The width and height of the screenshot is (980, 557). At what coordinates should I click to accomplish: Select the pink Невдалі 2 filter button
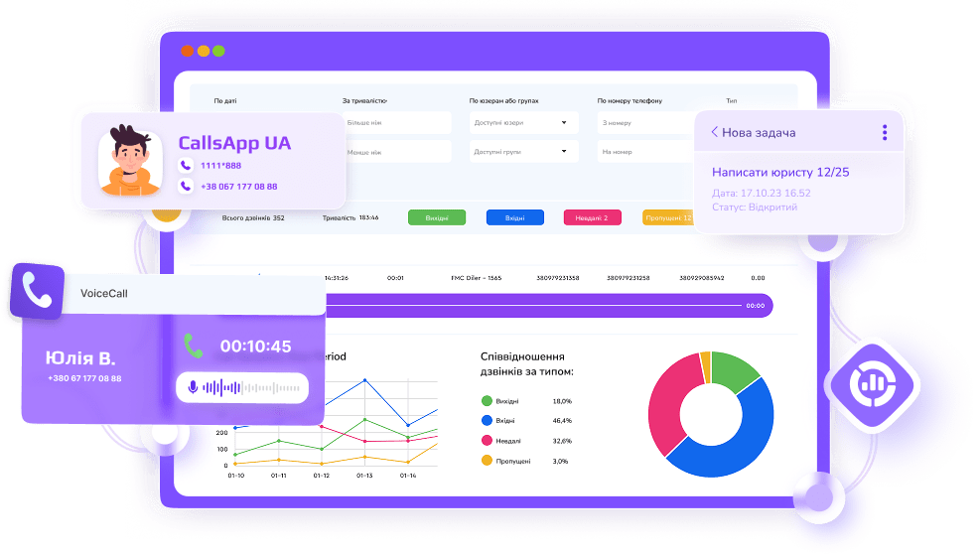pos(592,217)
